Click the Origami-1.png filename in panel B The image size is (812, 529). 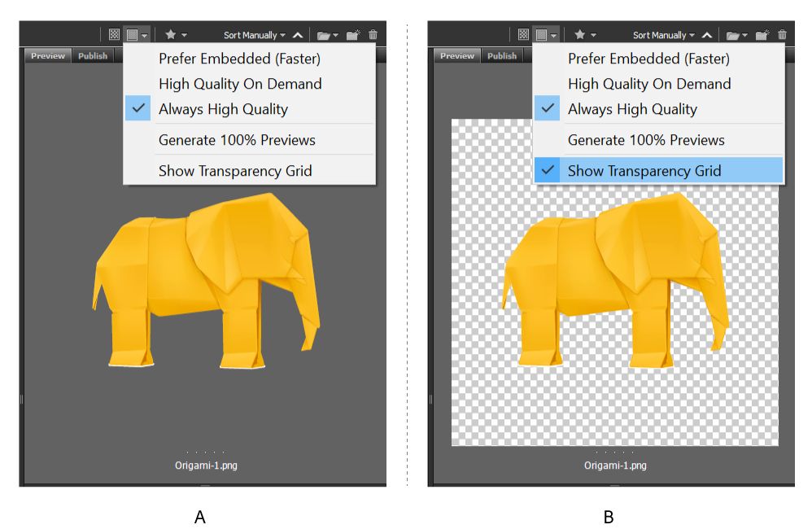click(615, 466)
